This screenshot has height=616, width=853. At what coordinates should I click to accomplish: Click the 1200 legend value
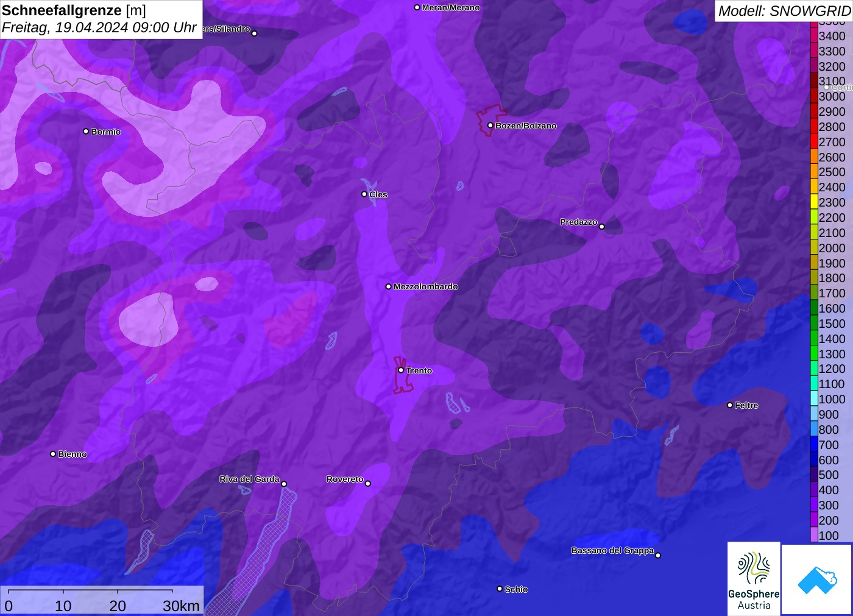832,369
